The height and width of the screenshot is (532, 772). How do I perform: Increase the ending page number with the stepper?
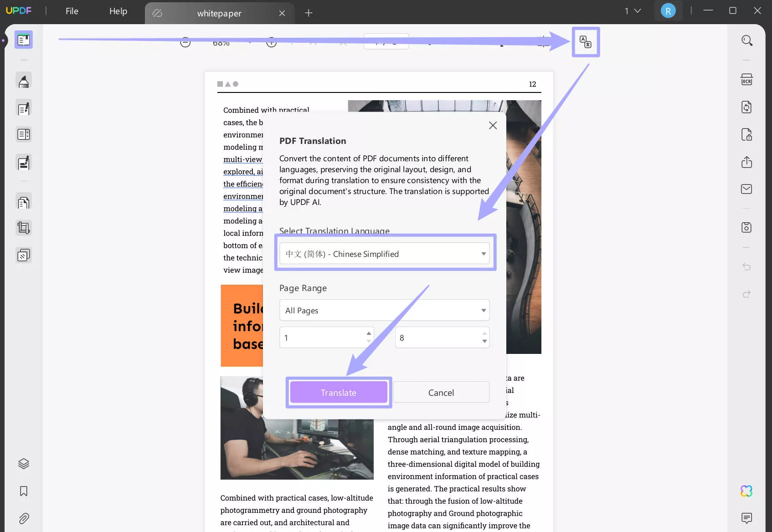[x=484, y=333]
